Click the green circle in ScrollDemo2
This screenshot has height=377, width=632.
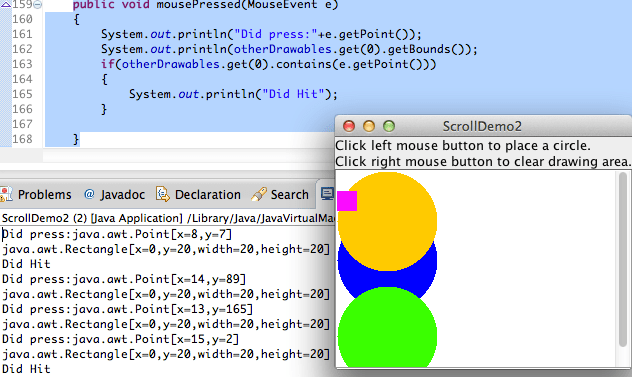[x=387, y=327]
